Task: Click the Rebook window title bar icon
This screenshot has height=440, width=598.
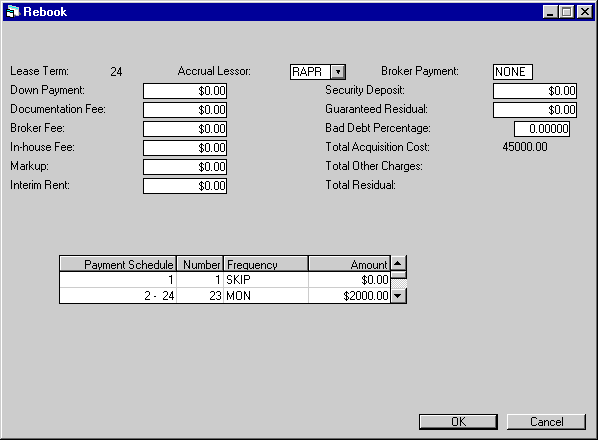Action: pyautogui.click(x=13, y=11)
